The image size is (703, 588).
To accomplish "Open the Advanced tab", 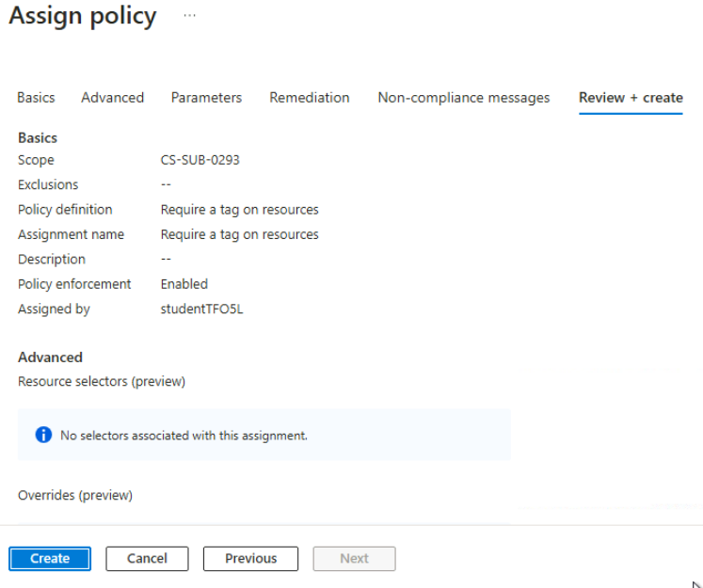I will (x=112, y=98).
